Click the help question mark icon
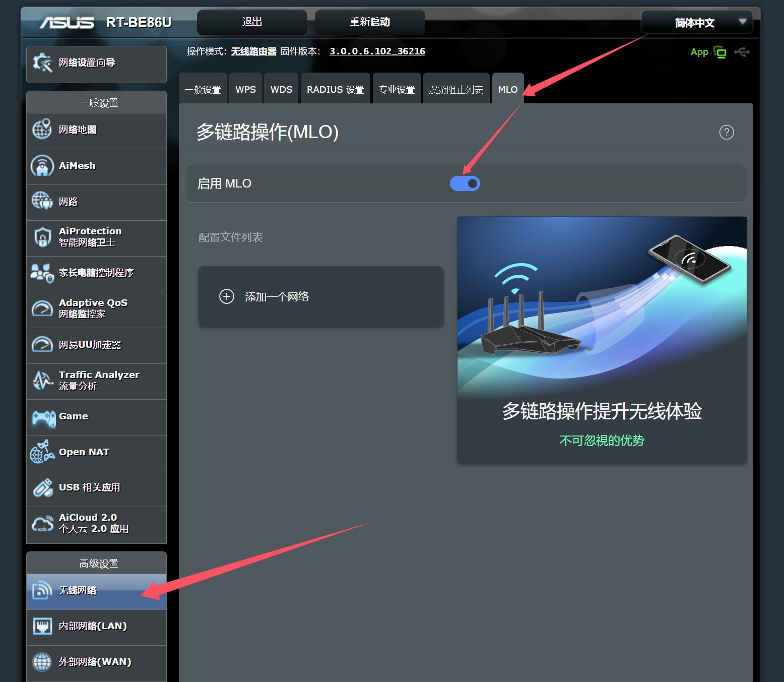 [x=726, y=132]
